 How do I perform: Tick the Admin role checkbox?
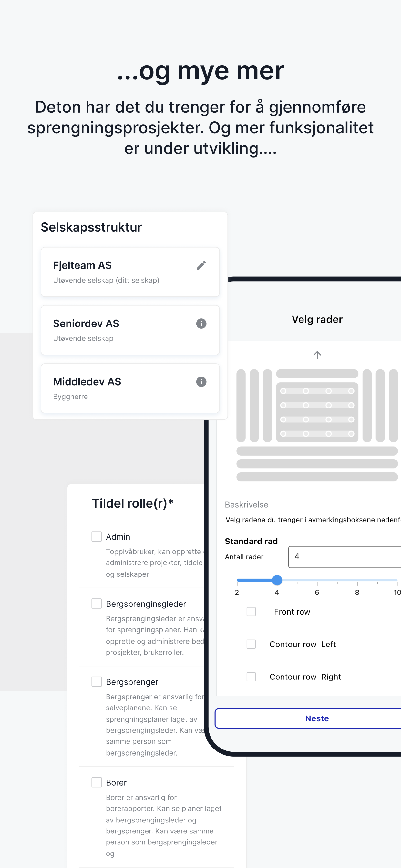(x=97, y=536)
